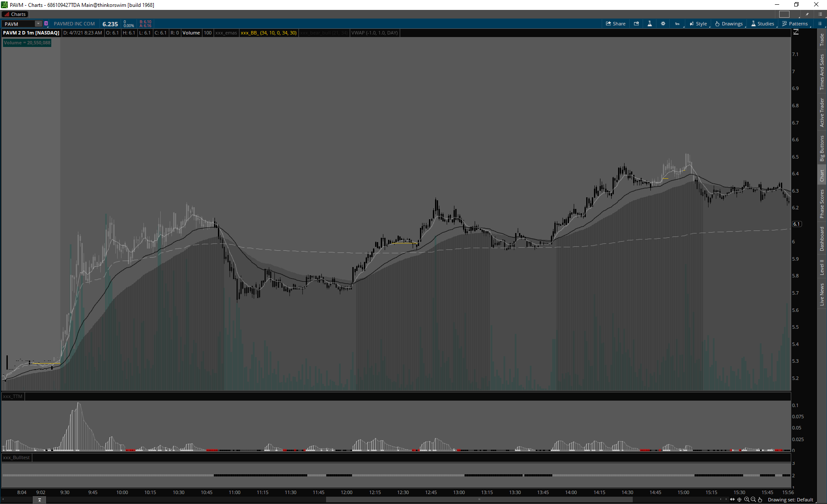Screen dimensions: 827x504
Task: Click the crosshair pan icon at bottom
Action: click(x=740, y=500)
